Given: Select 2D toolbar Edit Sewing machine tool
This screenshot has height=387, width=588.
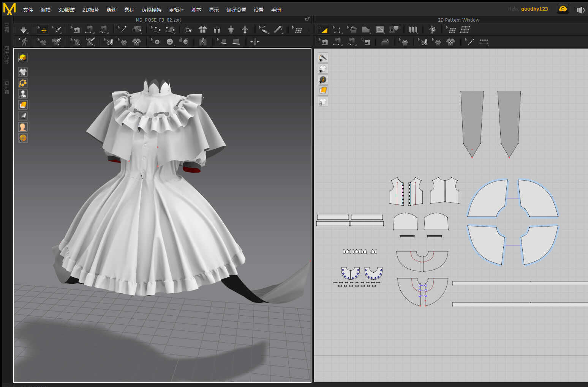Looking at the screenshot, I should click(323, 42).
